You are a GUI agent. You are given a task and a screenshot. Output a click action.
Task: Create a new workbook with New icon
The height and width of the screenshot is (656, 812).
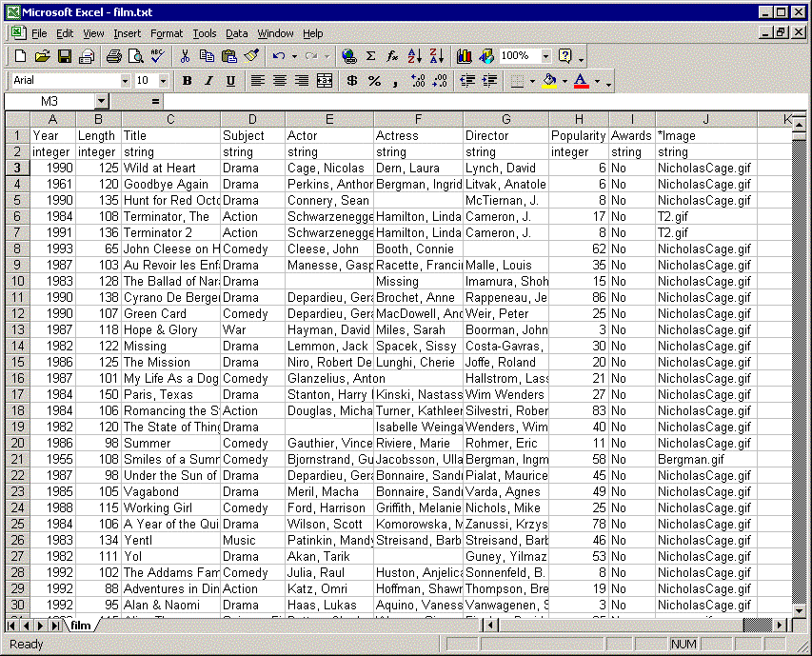click(x=20, y=56)
